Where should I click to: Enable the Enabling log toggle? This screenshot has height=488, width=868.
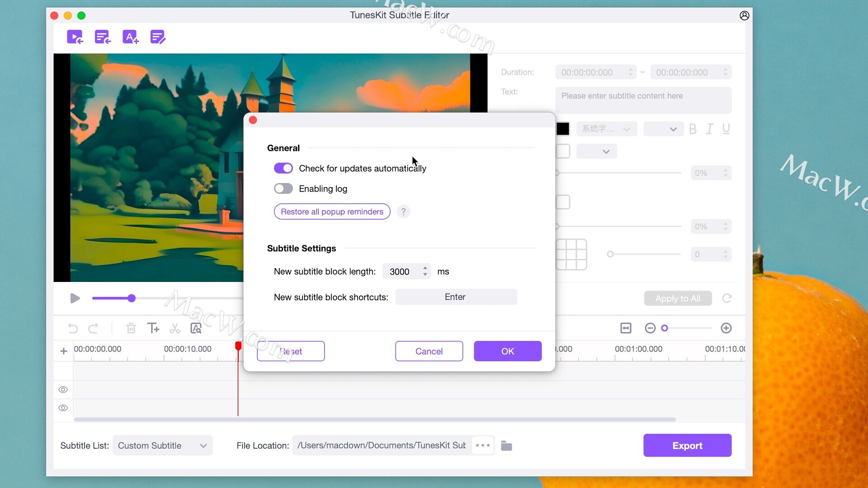click(x=283, y=189)
